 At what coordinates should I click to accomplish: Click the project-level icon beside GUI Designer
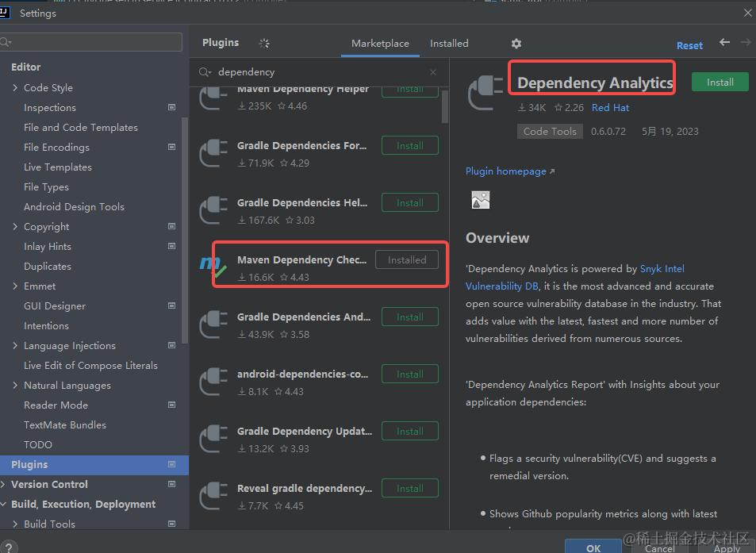click(171, 305)
